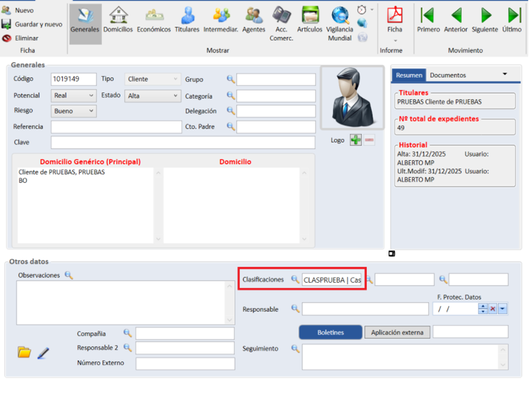Click the Aplicación externa button
The image size is (532, 416).
pos(397,332)
